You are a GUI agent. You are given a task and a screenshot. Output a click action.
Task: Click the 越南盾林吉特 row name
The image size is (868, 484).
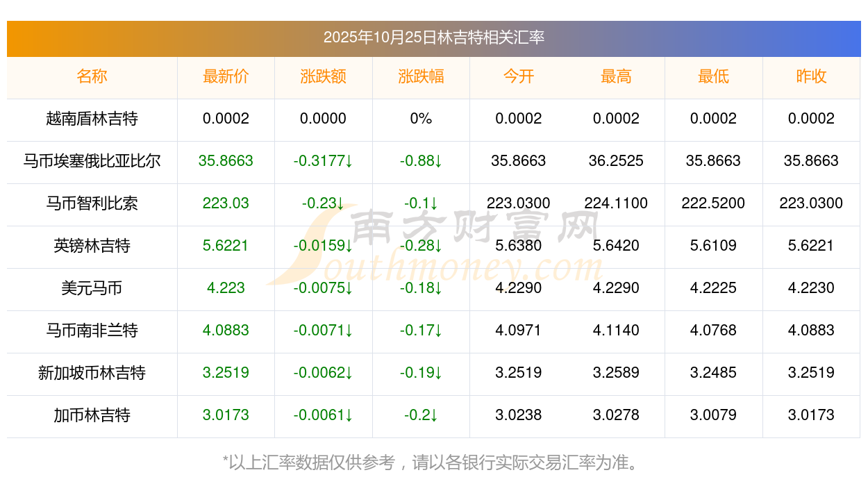tap(92, 119)
